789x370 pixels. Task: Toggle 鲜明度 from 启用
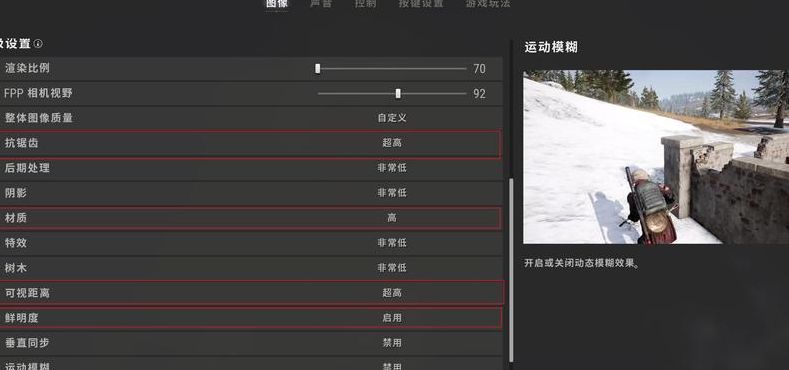pos(391,318)
